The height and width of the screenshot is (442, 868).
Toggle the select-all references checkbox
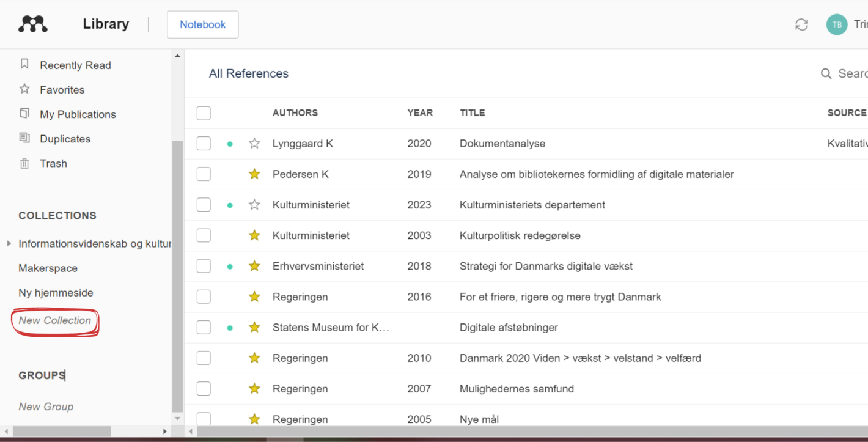tap(204, 113)
